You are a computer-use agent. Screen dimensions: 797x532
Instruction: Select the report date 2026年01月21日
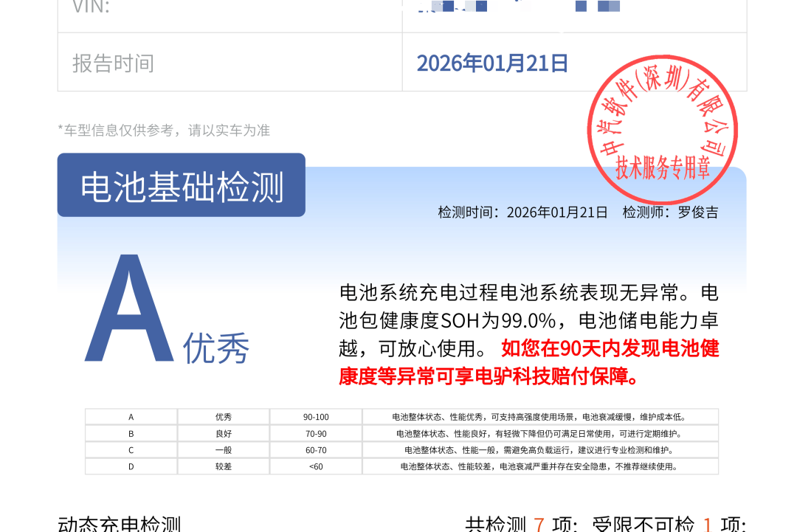[492, 63]
